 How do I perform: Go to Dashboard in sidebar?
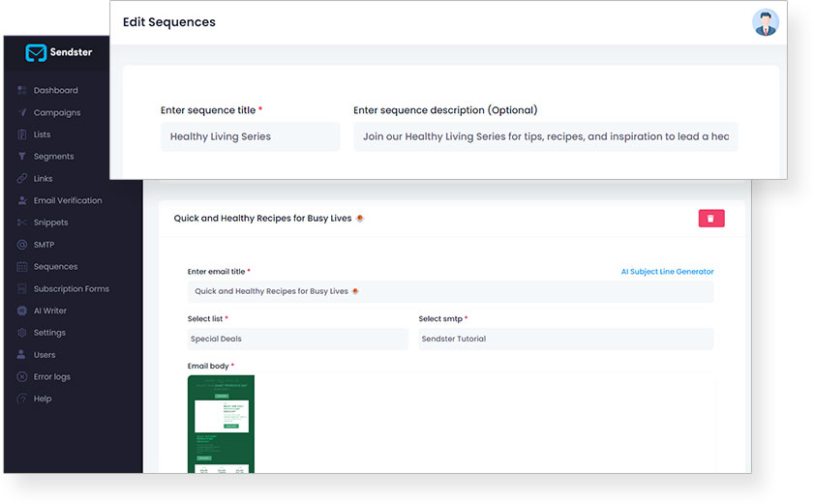click(55, 90)
